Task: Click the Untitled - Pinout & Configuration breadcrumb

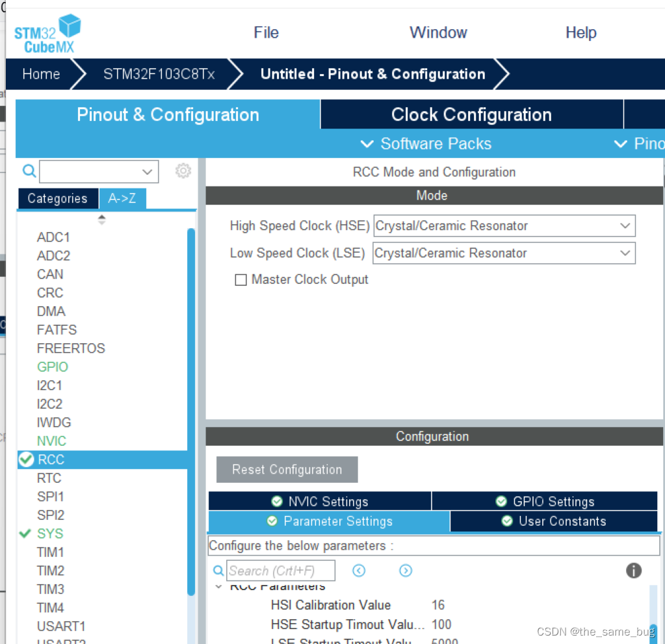Action: 372,74
